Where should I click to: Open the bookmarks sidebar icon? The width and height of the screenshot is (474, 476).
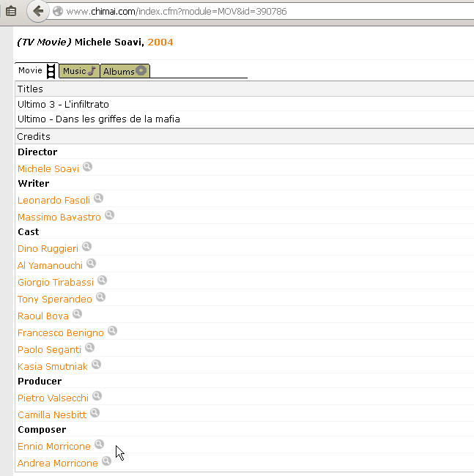coord(11,12)
